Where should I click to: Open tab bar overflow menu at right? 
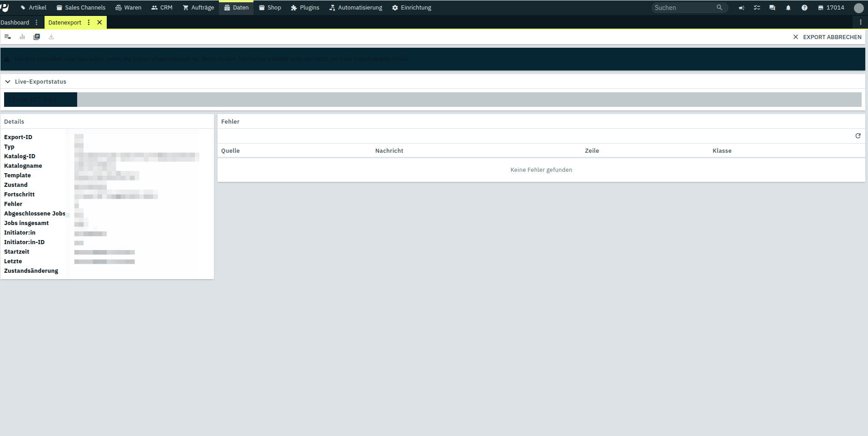click(860, 22)
